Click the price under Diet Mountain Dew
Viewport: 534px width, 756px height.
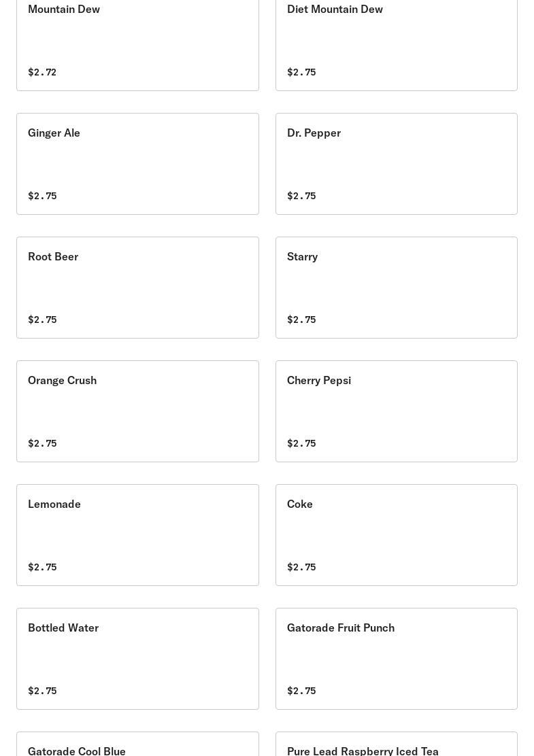click(301, 72)
